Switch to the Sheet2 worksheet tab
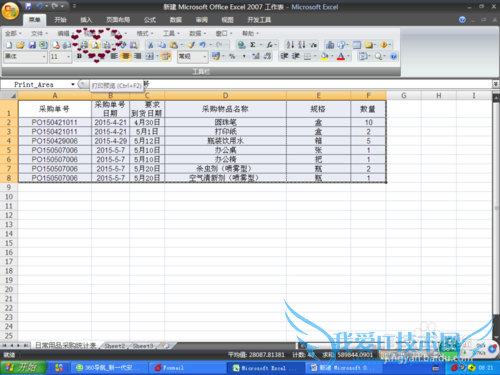 114,346
